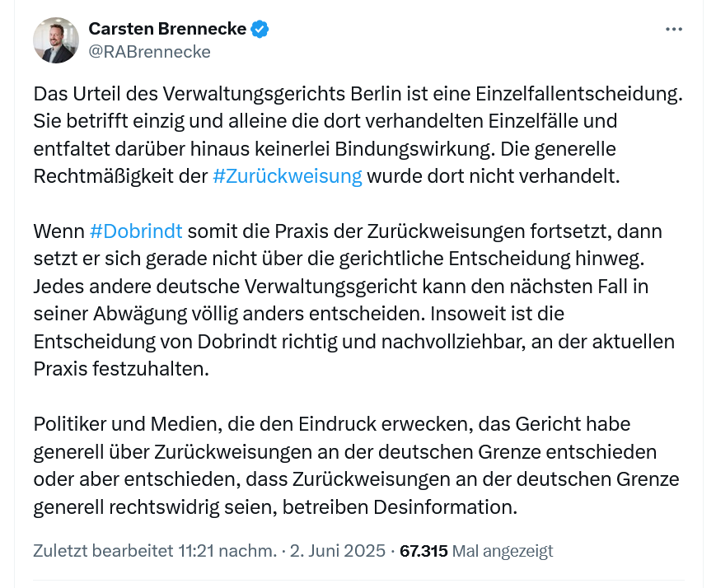Open the @RABrennecke handle link
This screenshot has width=716, height=588.
[x=149, y=52]
